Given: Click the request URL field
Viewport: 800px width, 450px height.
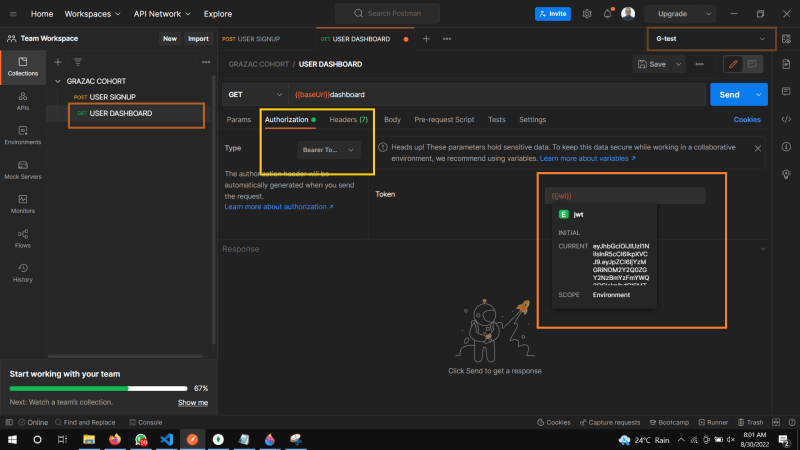Looking at the screenshot, I should click(497, 94).
